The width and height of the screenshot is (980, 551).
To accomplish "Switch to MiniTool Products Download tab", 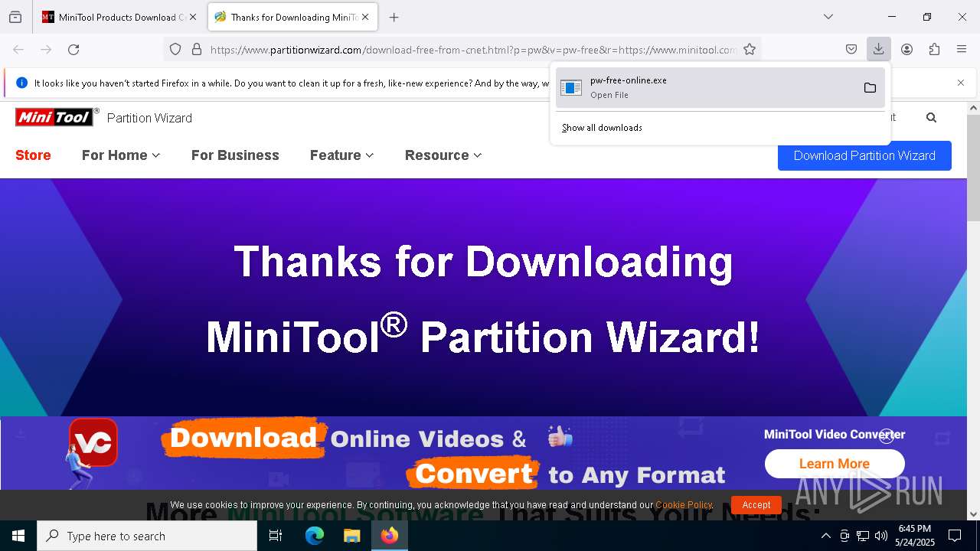I will 119,17.
